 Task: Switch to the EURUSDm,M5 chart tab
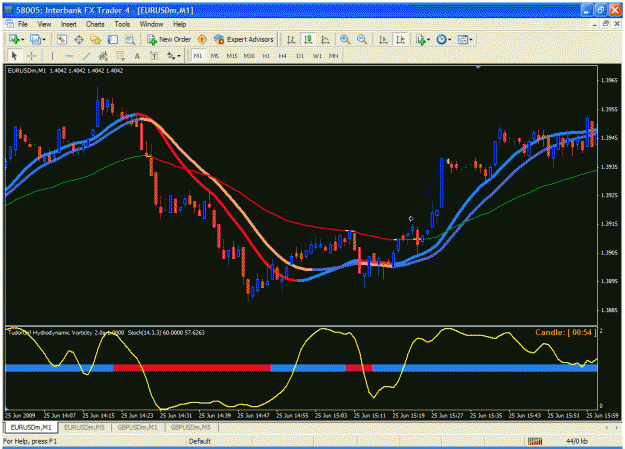[84, 427]
